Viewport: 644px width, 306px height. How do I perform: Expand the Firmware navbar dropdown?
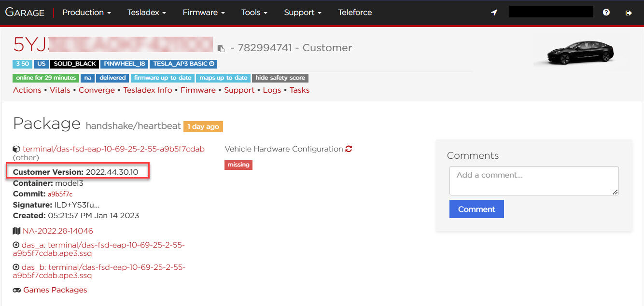[x=203, y=13]
